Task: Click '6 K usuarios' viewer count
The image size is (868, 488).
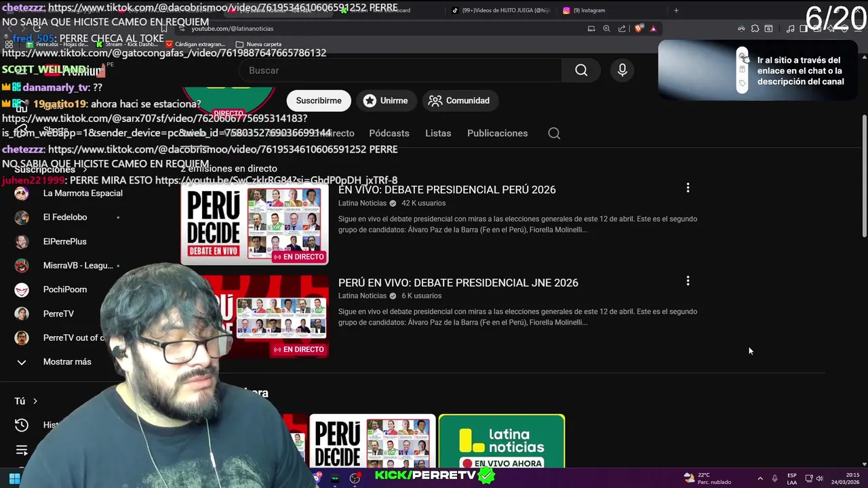Action: point(422,296)
